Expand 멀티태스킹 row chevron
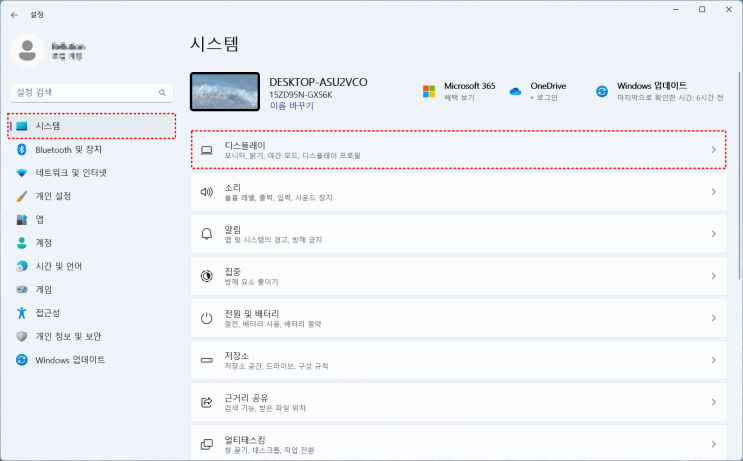This screenshot has width=743, height=461. click(x=714, y=444)
